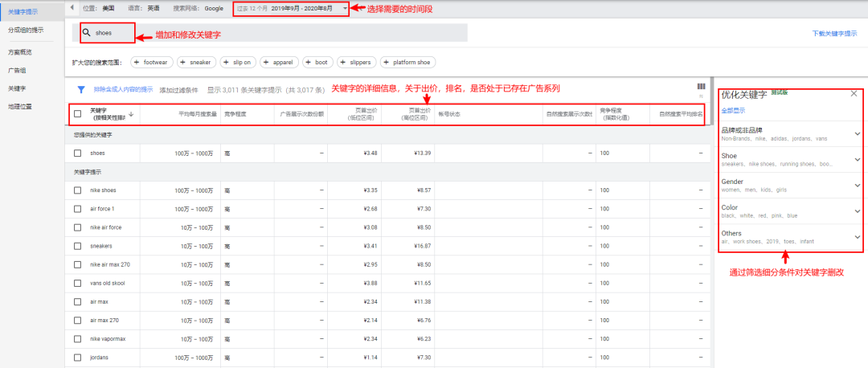Check the vans old skool row
Image resolution: width=868 pixels, height=368 pixels.
click(77, 283)
